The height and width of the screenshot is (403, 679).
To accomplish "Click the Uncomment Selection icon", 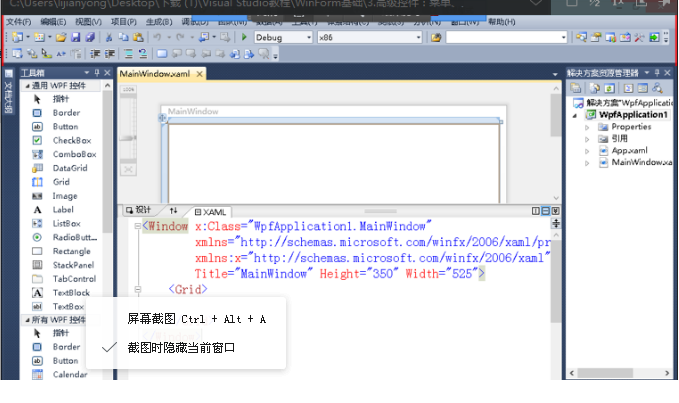I will point(142,54).
